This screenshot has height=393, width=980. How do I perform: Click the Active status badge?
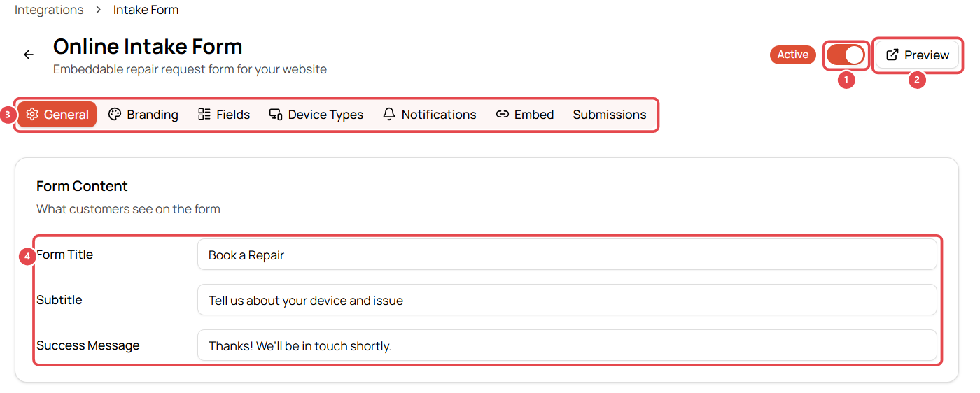pos(793,55)
